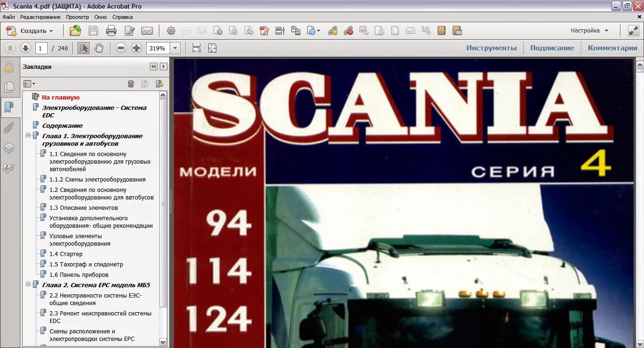This screenshot has height=348, width=644.
Task: Open the Инструменты pane
Action: (491, 48)
